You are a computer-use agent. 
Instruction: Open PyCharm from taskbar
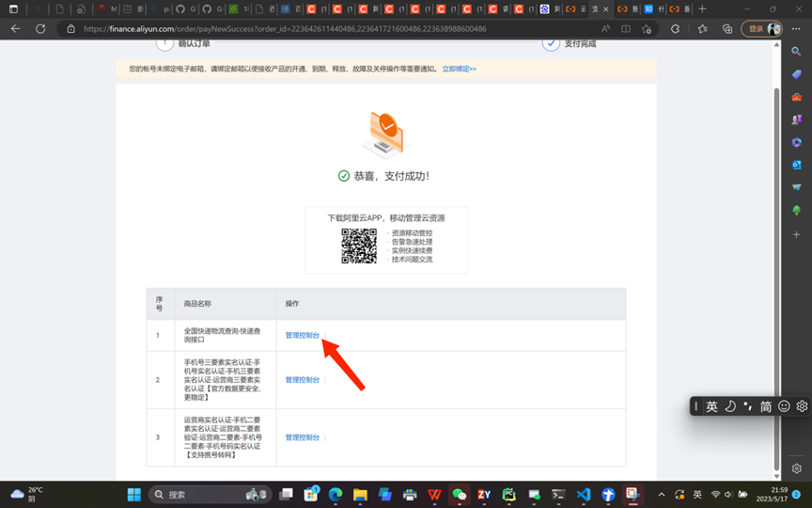[x=509, y=495]
